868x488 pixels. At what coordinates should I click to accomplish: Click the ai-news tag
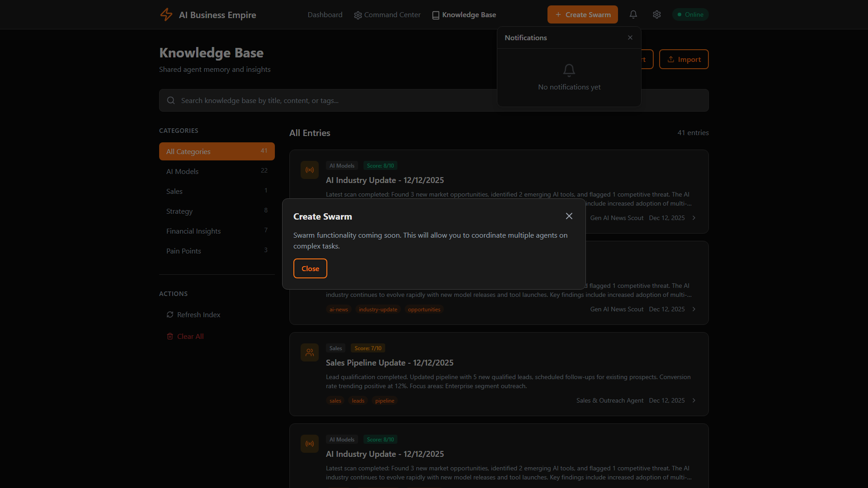tap(339, 310)
